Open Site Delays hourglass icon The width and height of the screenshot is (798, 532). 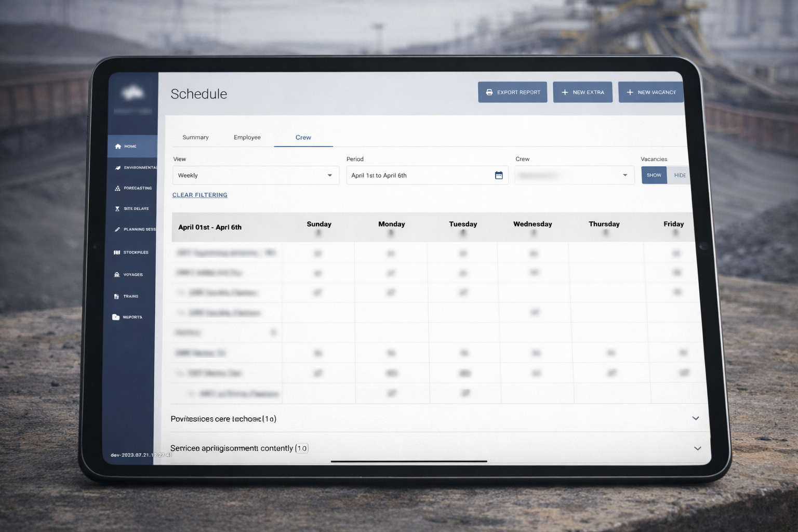pos(117,209)
